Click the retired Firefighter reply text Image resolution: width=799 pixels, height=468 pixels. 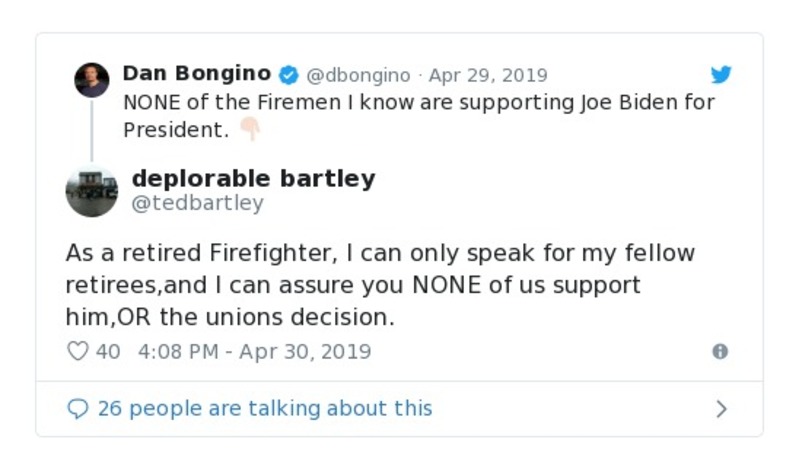[380, 284]
